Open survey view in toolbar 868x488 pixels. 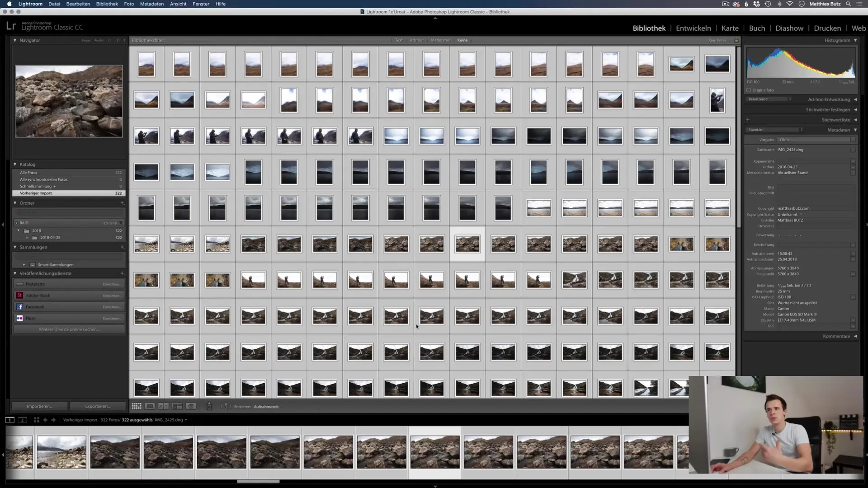tap(177, 406)
